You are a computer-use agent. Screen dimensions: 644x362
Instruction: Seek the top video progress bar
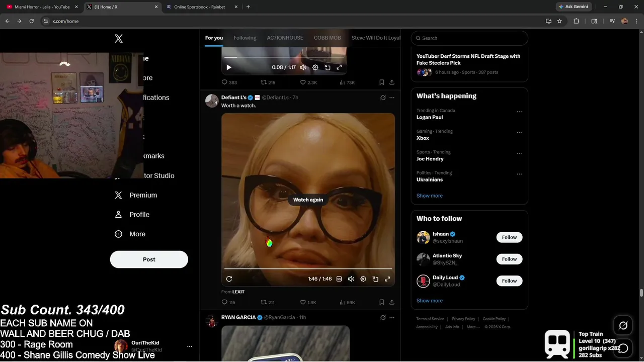pyautogui.click(x=284, y=57)
